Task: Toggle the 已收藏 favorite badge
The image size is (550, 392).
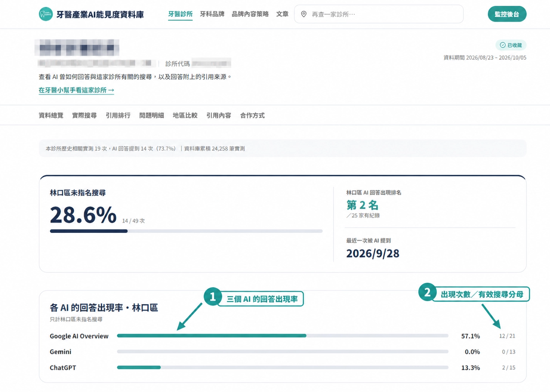Action: [x=511, y=45]
